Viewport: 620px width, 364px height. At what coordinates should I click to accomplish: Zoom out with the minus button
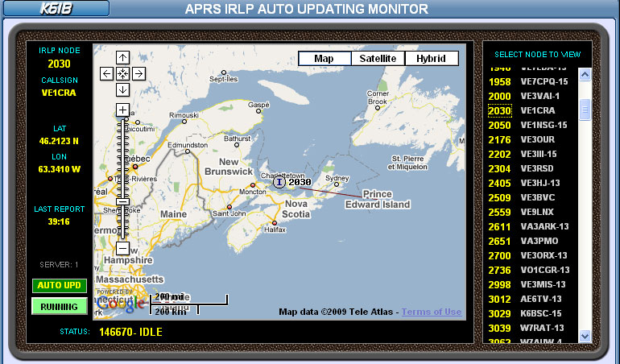tap(122, 249)
